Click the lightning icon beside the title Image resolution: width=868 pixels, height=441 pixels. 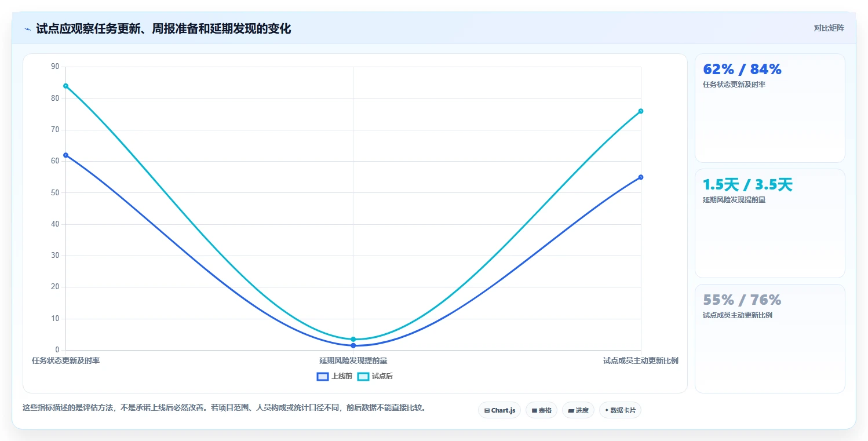click(x=27, y=29)
